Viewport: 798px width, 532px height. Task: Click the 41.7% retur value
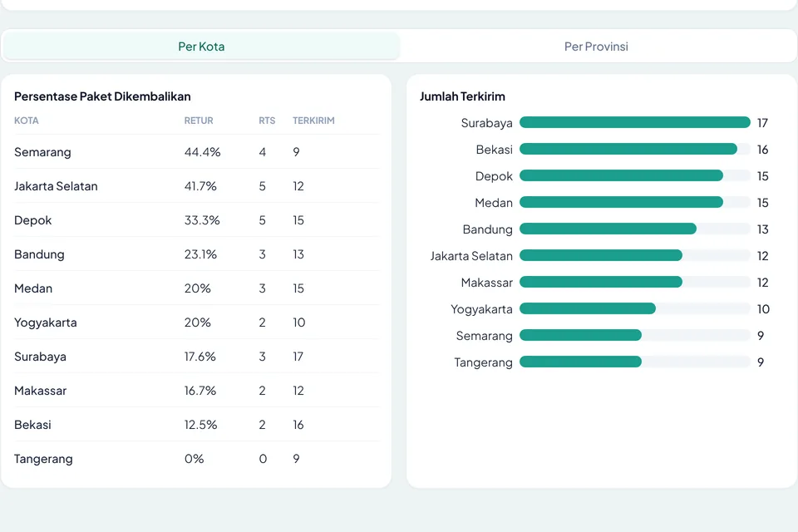(200, 186)
